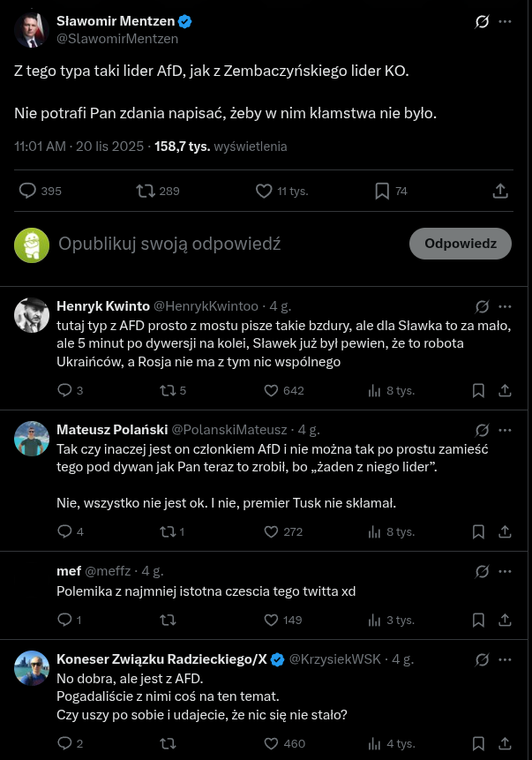The image size is (532, 760).
Task: Open Grok icon on main post
Action: 482,21
